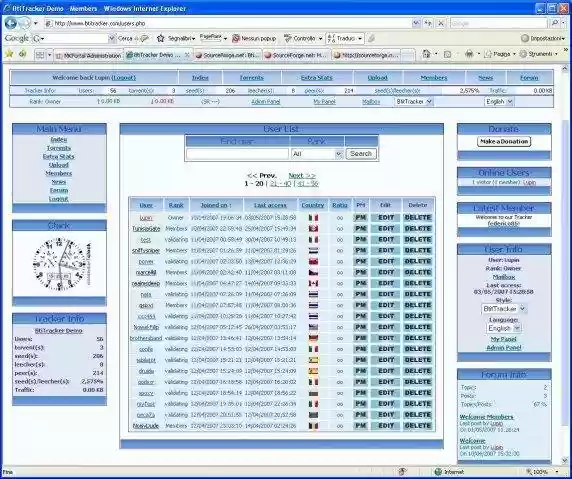Click the BtitTracker Demo link in Tracker Info
The height and width of the screenshot is (479, 572).
[x=59, y=331]
